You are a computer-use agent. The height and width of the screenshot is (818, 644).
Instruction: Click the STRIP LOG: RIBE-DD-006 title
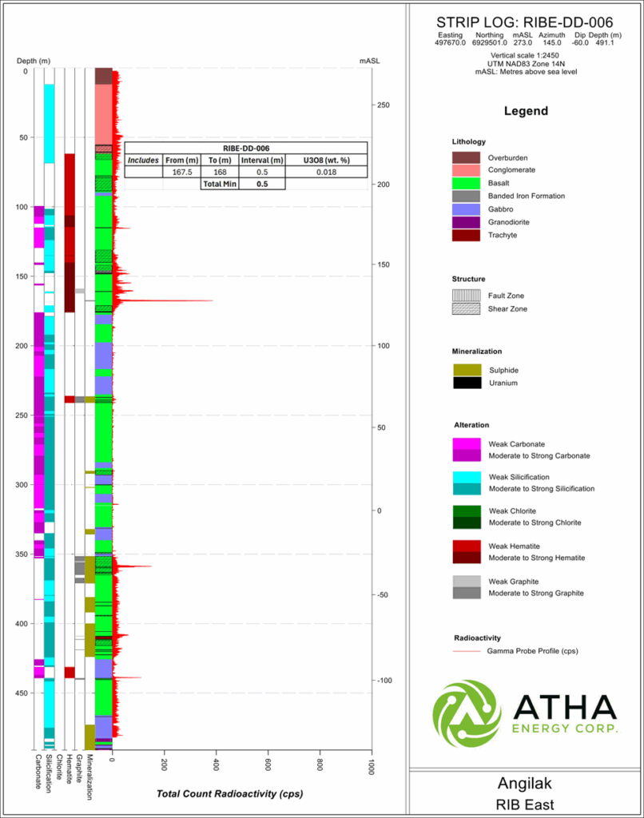(527, 22)
